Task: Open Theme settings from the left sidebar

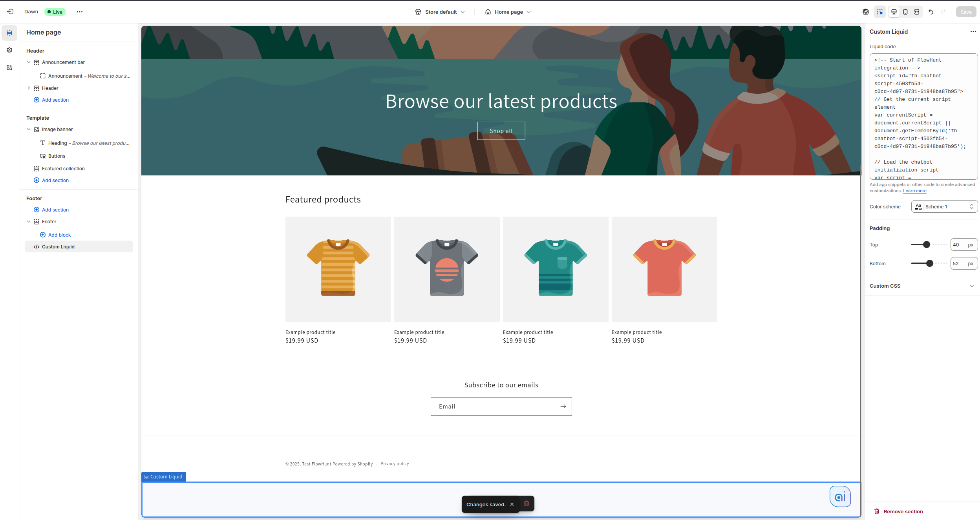Action: point(9,50)
